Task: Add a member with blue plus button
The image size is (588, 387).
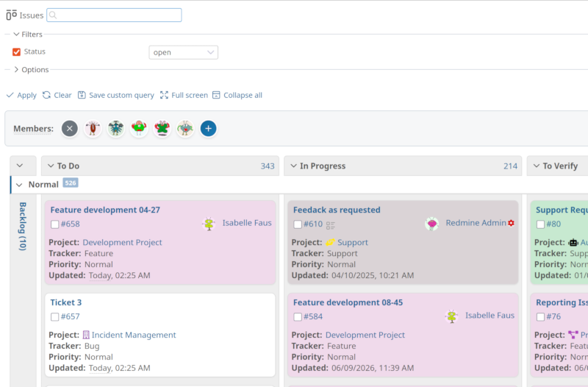Action: [209, 128]
